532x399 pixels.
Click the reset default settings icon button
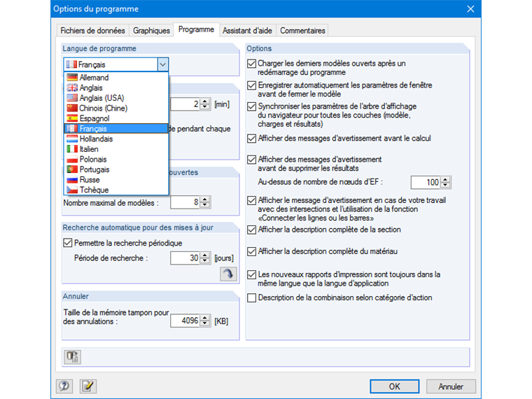(72, 356)
